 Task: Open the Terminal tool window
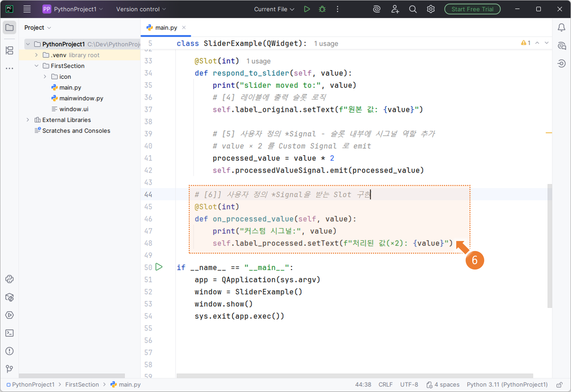click(x=9, y=333)
